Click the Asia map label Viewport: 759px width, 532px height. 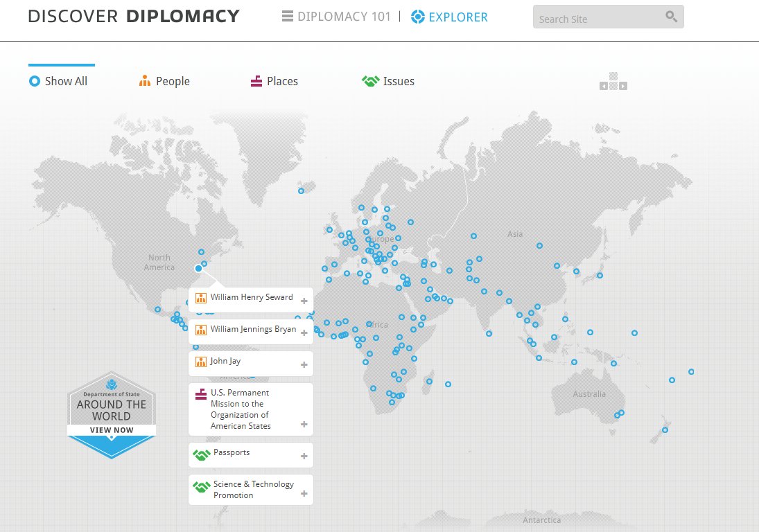click(x=515, y=234)
